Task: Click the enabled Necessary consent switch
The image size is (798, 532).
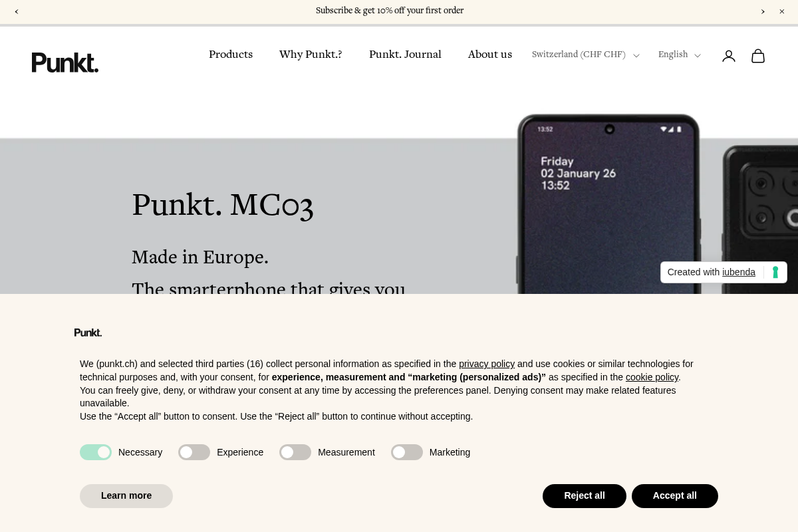Action: click(x=96, y=452)
